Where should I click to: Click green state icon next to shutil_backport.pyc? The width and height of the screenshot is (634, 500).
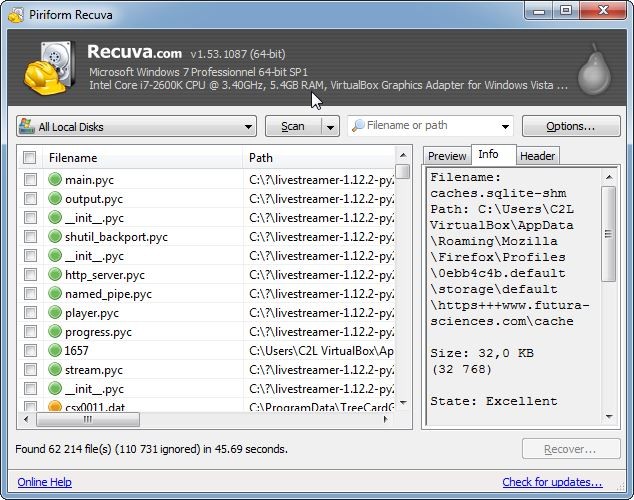tap(55, 236)
